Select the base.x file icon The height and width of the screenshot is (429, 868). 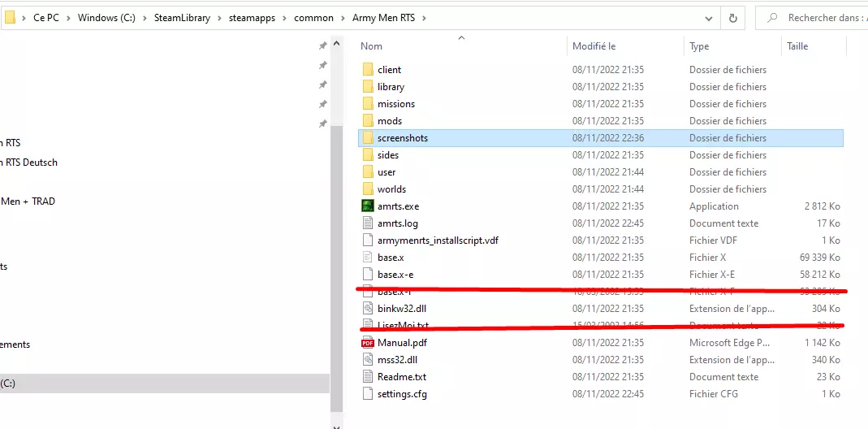coord(368,258)
